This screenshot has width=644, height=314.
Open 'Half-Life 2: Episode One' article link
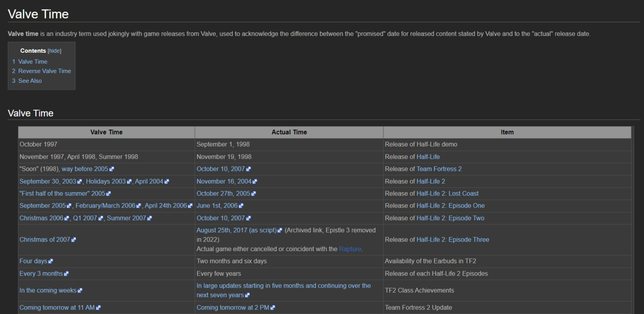click(451, 206)
